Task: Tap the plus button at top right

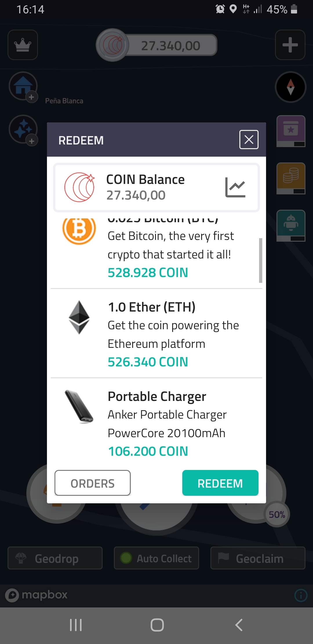Action: pyautogui.click(x=290, y=45)
